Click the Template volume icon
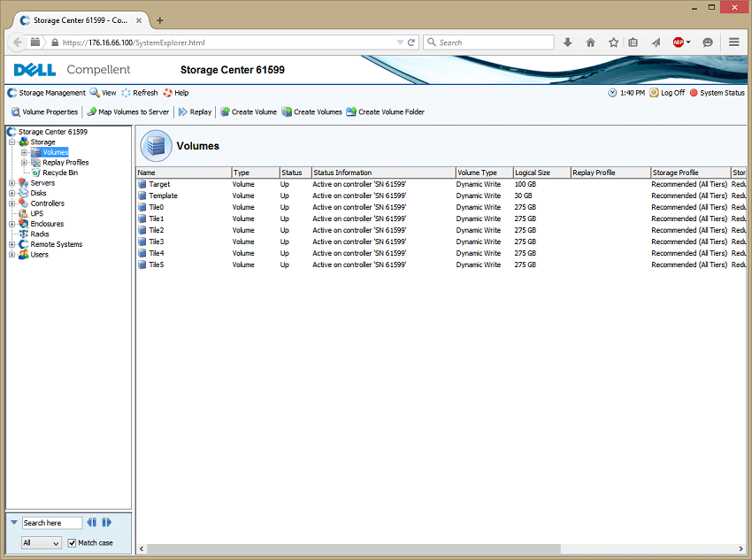Screen dimensions: 752x560 pos(142,196)
